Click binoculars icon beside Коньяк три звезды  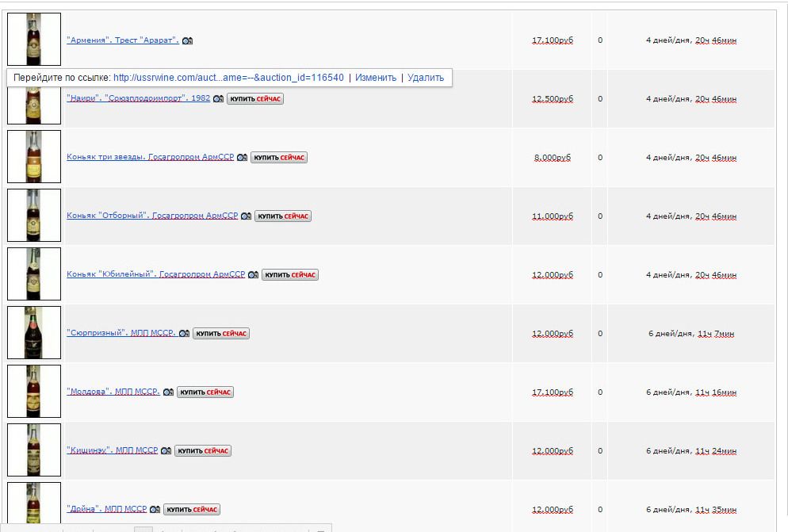tap(242, 158)
